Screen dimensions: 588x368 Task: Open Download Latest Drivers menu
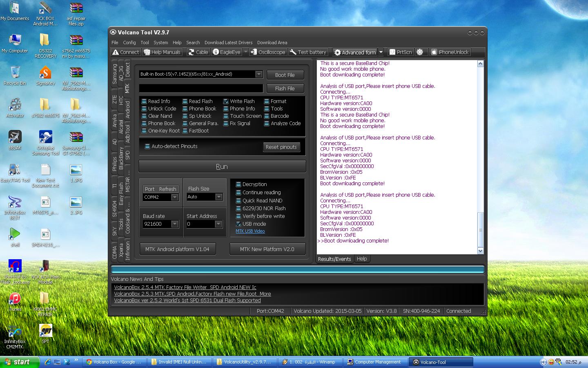coord(228,43)
